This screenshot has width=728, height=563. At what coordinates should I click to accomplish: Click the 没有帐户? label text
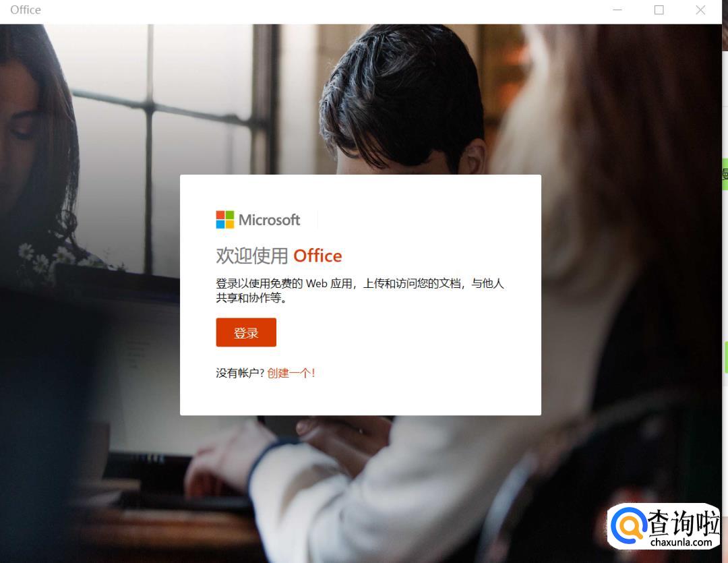point(240,373)
